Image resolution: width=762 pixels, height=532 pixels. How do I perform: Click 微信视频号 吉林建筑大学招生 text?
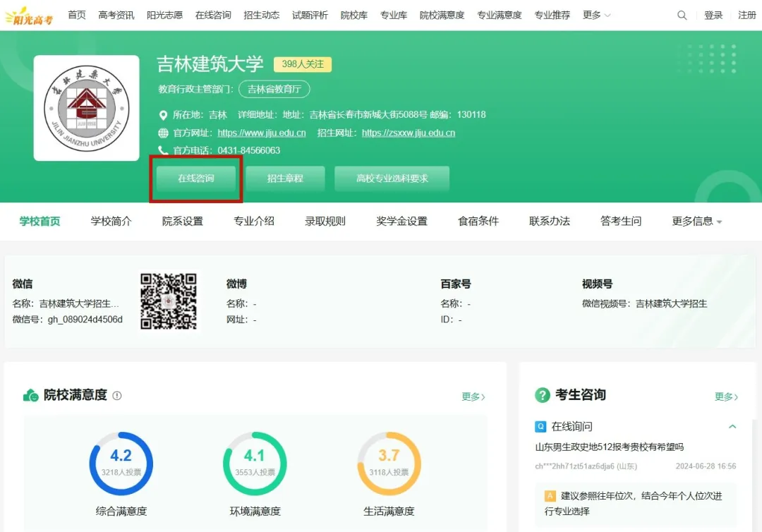tap(644, 303)
